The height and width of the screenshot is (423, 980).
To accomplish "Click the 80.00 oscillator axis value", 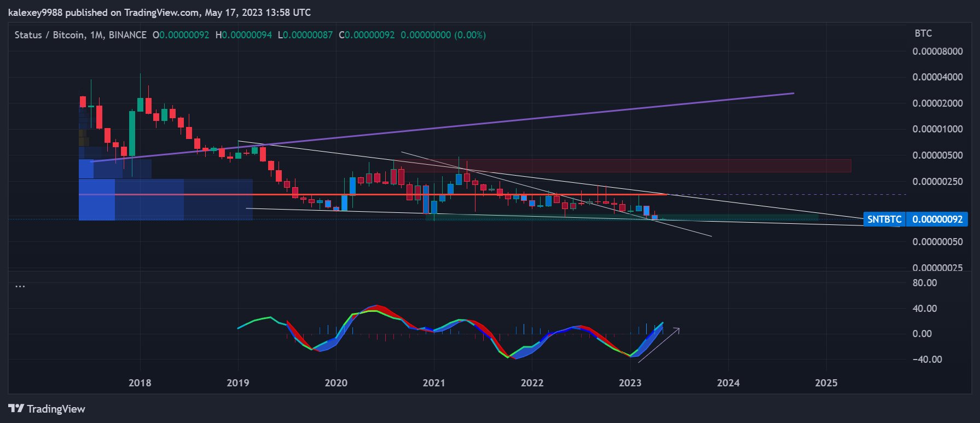I will tap(925, 283).
